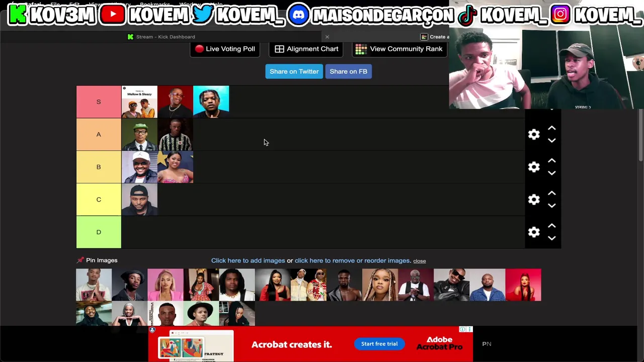
Task: Select two men in jackets pool thumbnail
Action: [x=308, y=285]
